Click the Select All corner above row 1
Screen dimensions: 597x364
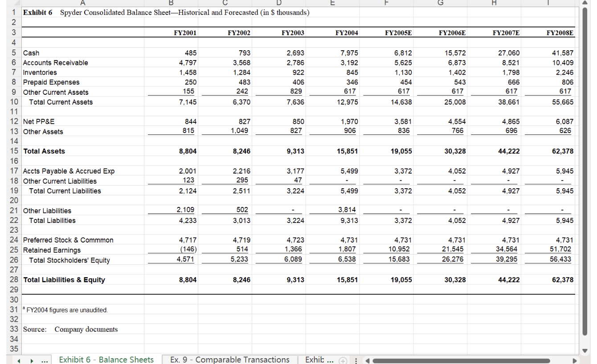pyautogui.click(x=14, y=4)
